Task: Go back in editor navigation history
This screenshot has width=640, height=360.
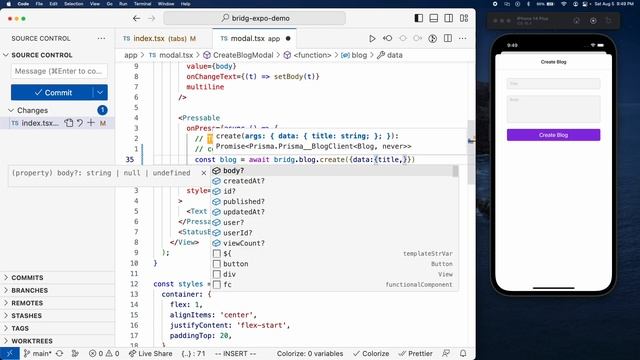Action: pos(136,18)
